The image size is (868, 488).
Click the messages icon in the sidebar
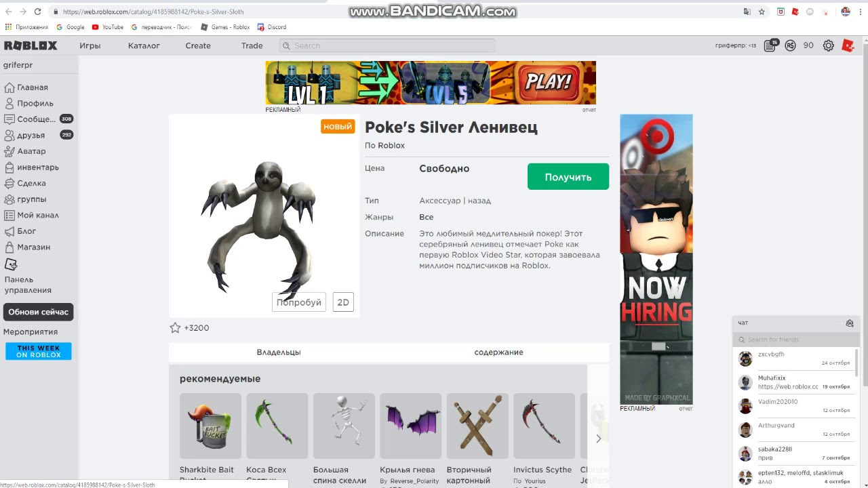point(9,119)
